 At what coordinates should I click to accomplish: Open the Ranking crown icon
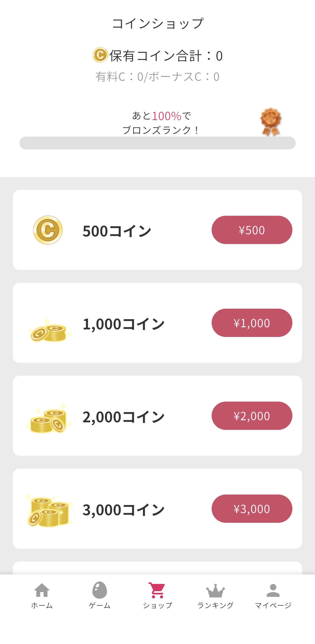[x=215, y=590]
